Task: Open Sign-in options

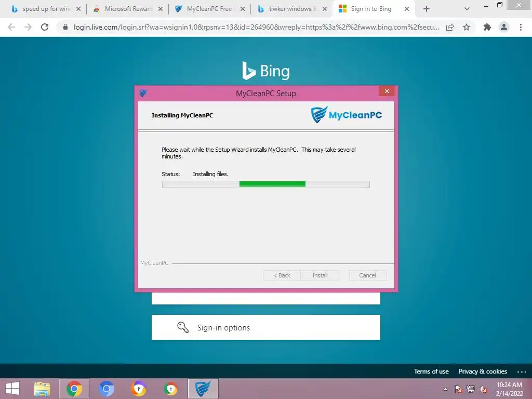Action: [265, 327]
